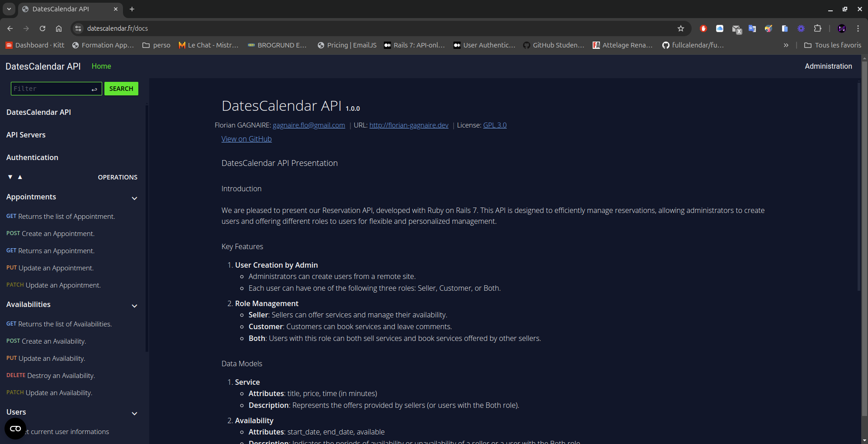Collapse the Availabilities section chevron
The height and width of the screenshot is (444, 868).
pyautogui.click(x=134, y=306)
